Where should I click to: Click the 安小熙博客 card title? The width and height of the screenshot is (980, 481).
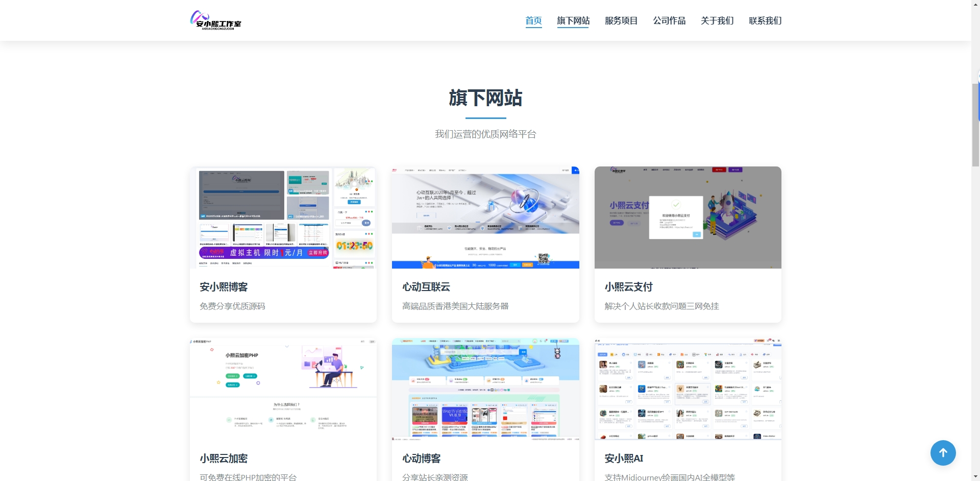coord(224,287)
